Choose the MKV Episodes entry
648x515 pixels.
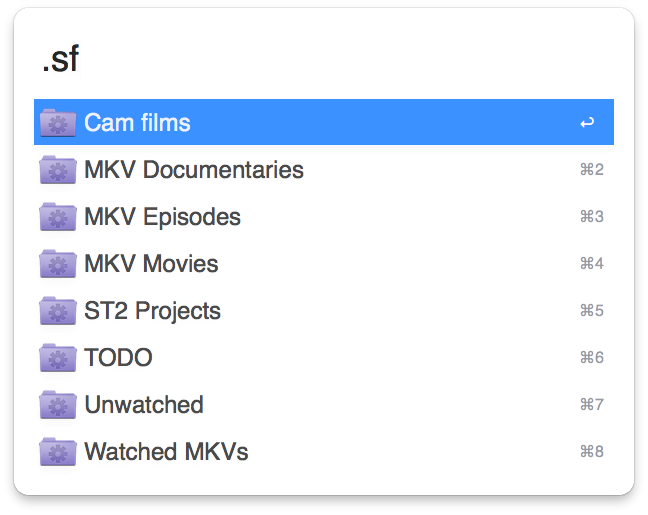click(x=162, y=217)
